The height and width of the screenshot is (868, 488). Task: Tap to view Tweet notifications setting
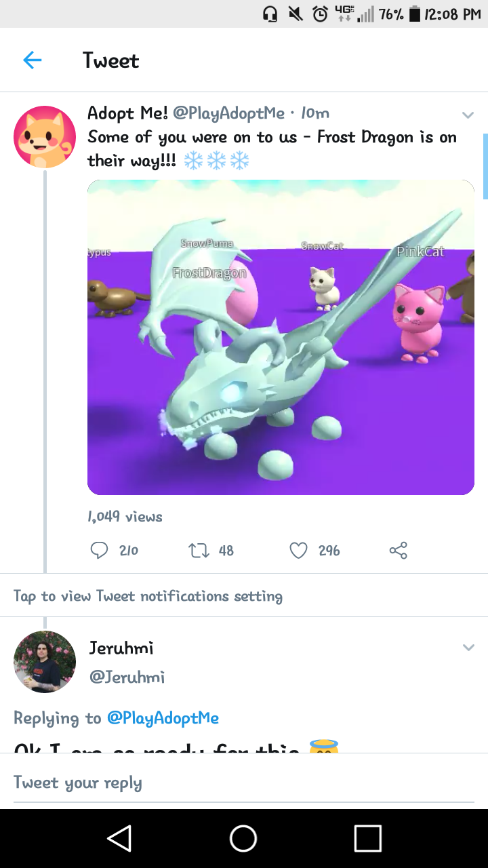(148, 596)
